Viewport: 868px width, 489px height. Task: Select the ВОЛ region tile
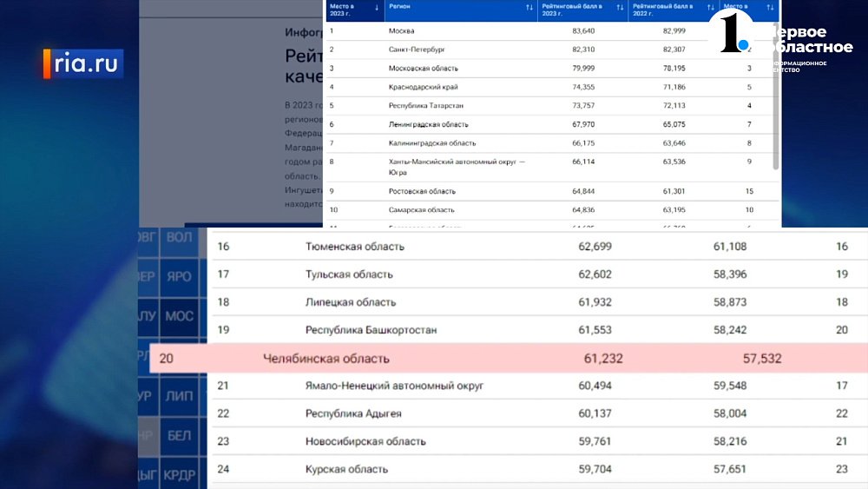(x=180, y=237)
